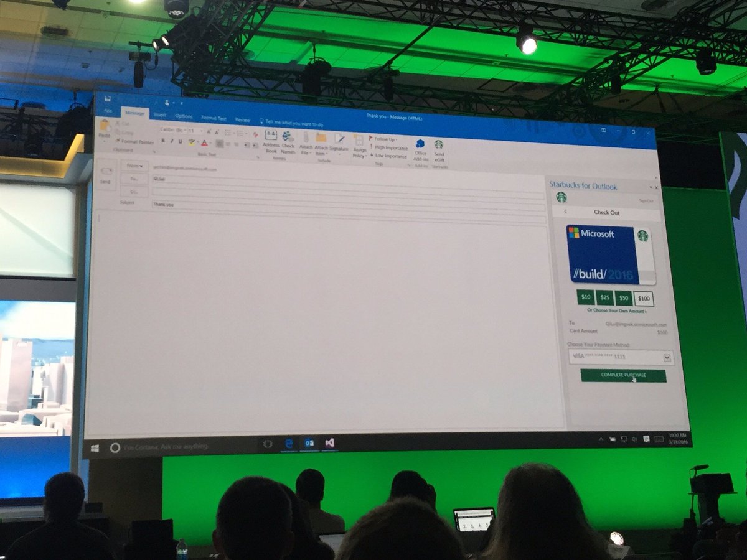Screen dimensions: 747x560
Task: Mark the message as High Importance
Action: pos(388,147)
